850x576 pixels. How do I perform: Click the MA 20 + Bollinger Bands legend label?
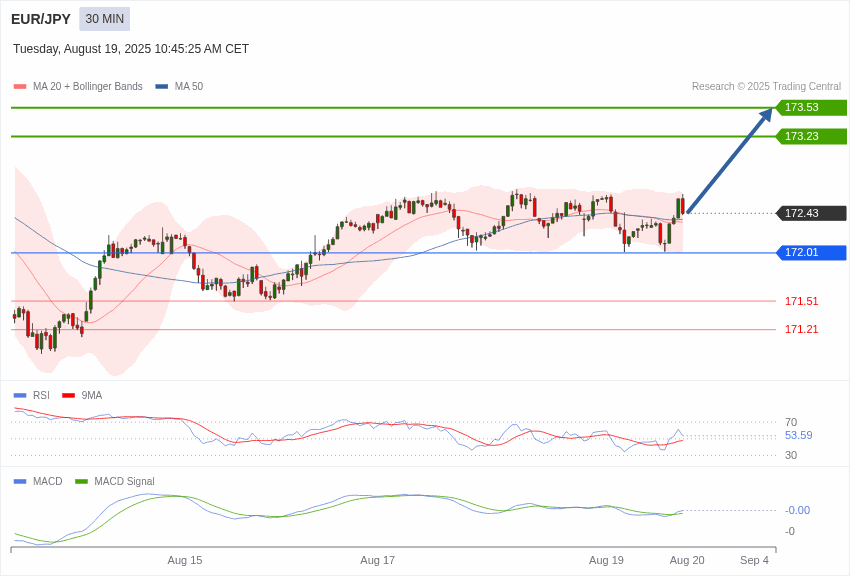[x=88, y=87]
